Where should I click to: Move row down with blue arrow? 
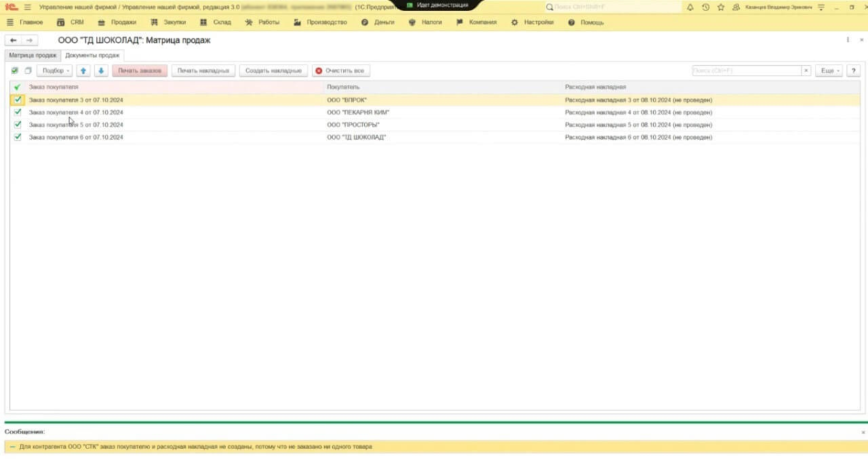click(x=101, y=71)
